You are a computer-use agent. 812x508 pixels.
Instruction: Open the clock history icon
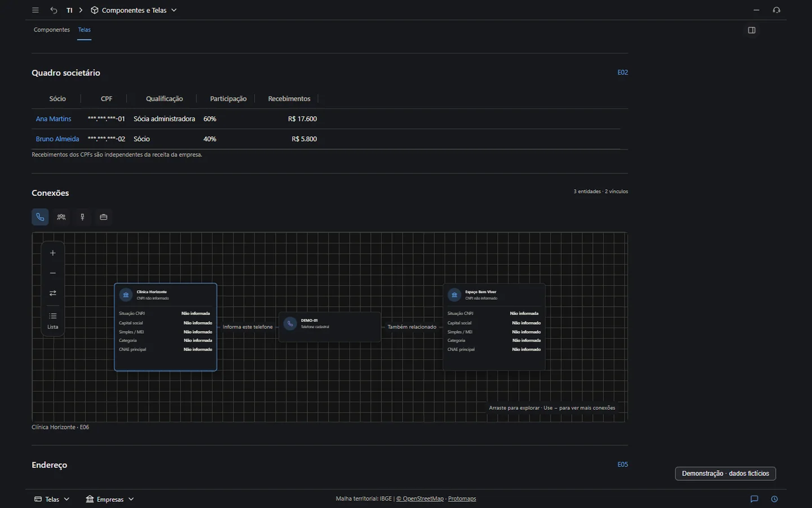point(774,499)
